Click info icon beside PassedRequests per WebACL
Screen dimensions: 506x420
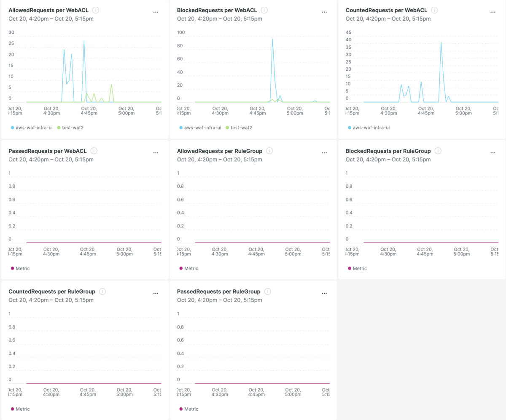tap(94, 151)
